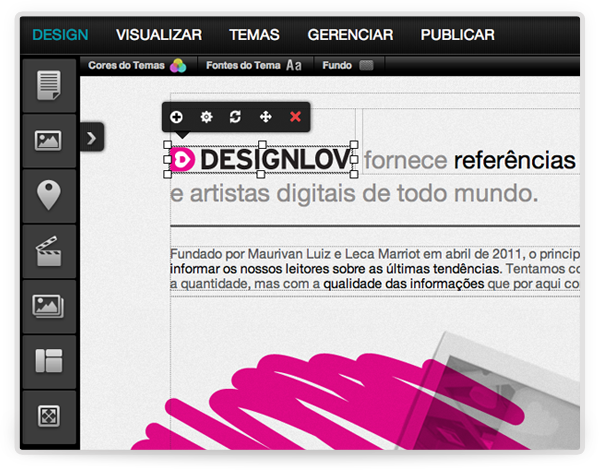
Task: Go to the GERENCIAR tab
Action: pyautogui.click(x=350, y=35)
